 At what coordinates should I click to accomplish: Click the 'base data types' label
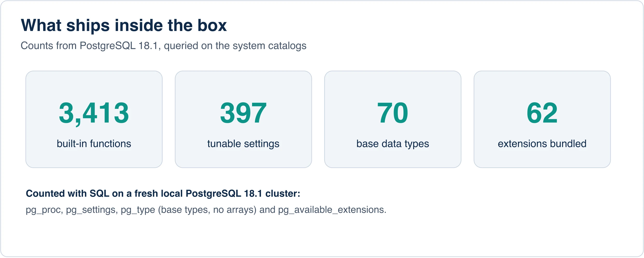pyautogui.click(x=393, y=144)
